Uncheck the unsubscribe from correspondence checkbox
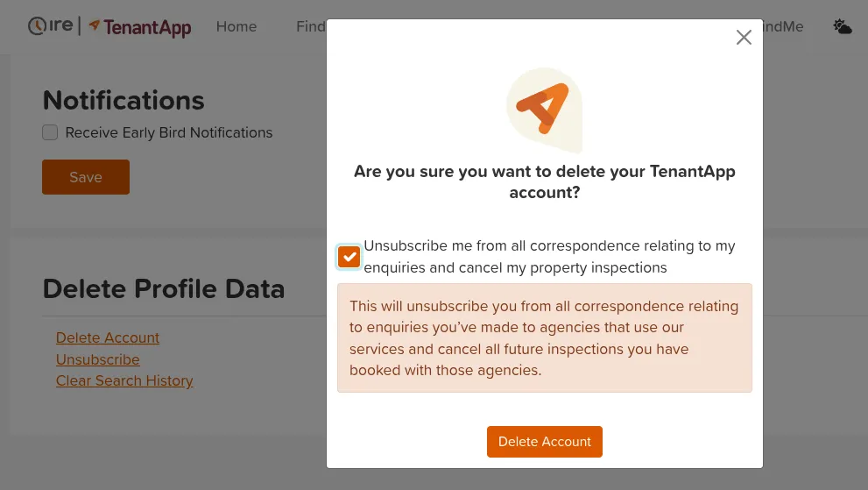This screenshot has height=490, width=868. [x=349, y=257]
